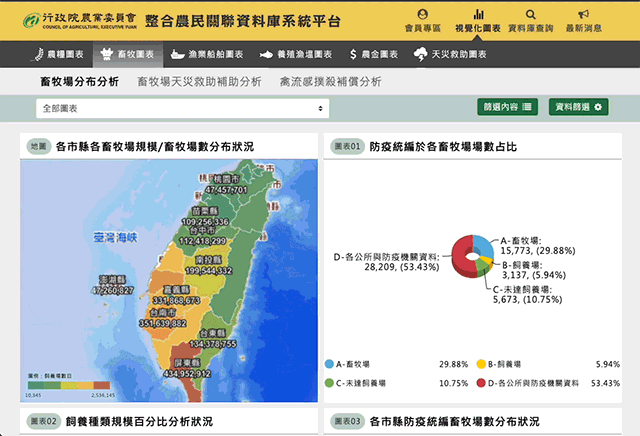Viewport: 640px width, 436px height.
Task: Click 桃園市 label on the map
Action: tap(227, 179)
